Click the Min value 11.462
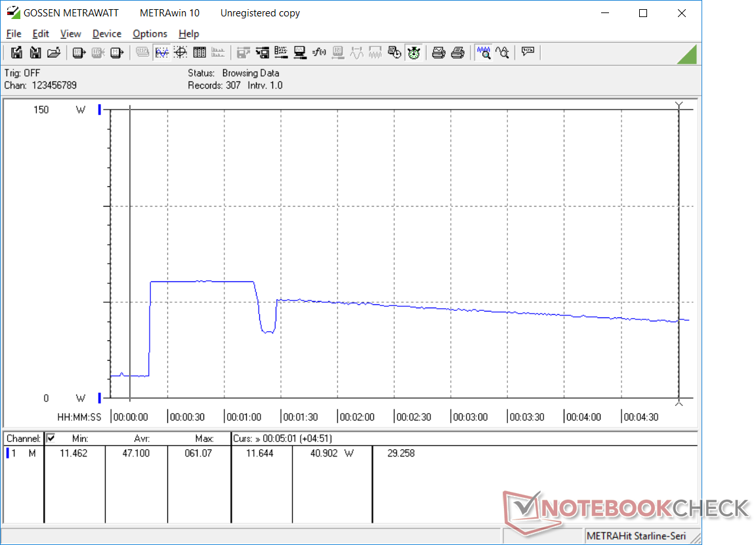This screenshot has height=545, width=756. (73, 453)
